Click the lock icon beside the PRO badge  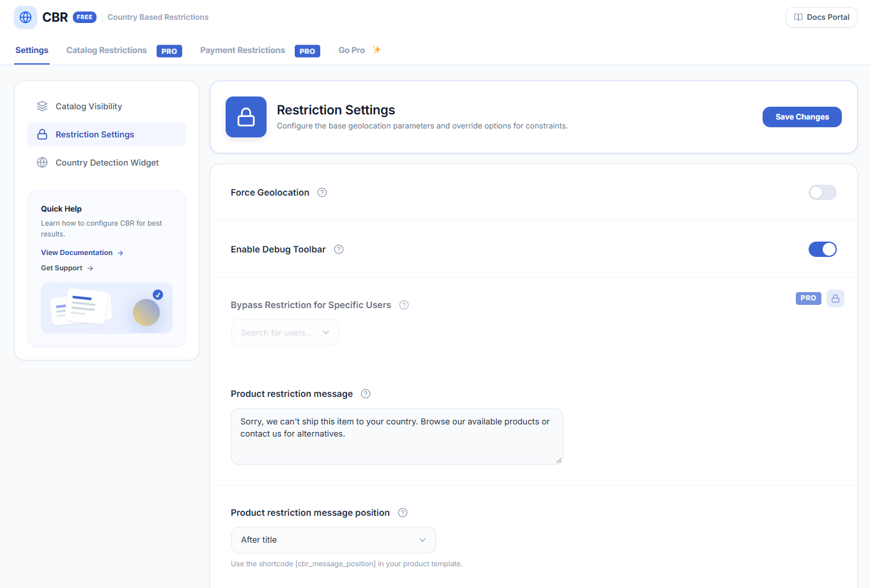[x=835, y=298]
